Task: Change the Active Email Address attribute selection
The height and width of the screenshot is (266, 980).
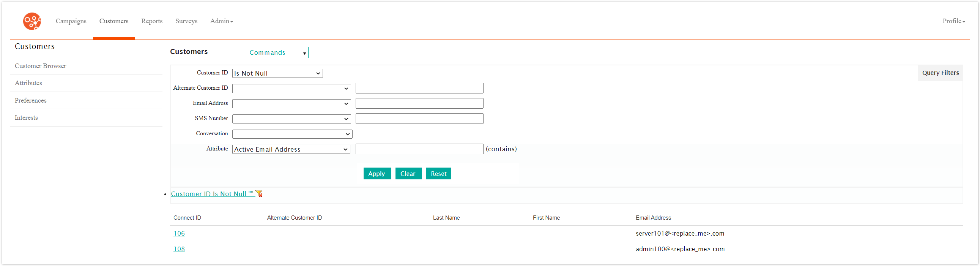Action: tap(291, 149)
